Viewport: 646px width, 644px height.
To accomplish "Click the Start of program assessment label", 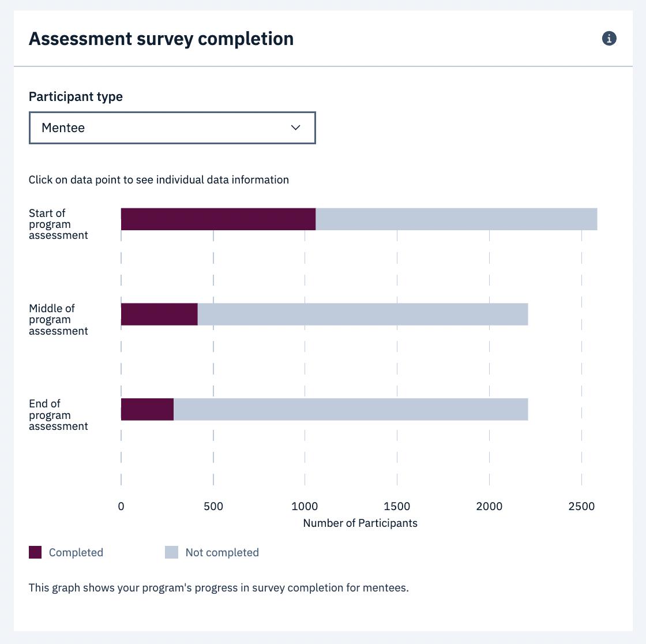I will pos(58,224).
